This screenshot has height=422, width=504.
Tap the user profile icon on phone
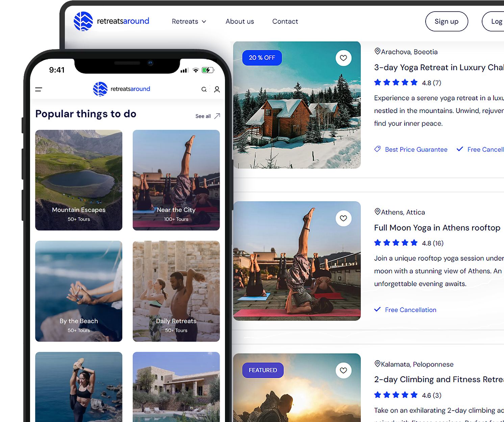click(x=217, y=89)
